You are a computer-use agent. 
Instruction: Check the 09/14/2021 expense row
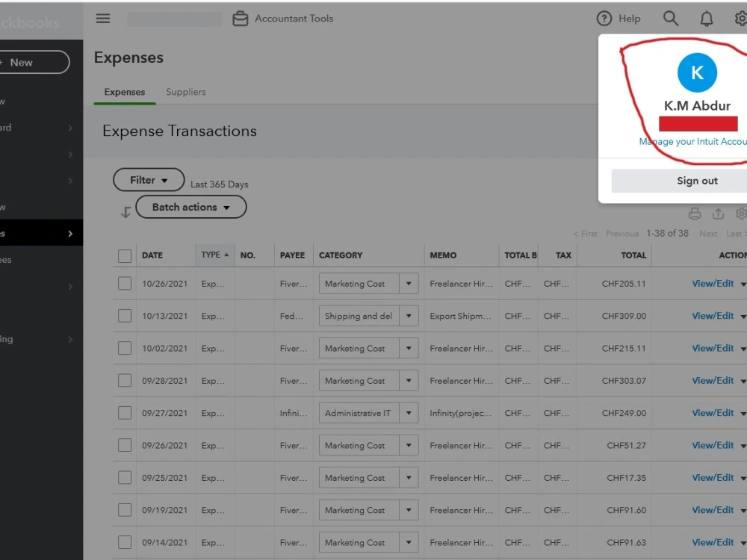pos(125,542)
